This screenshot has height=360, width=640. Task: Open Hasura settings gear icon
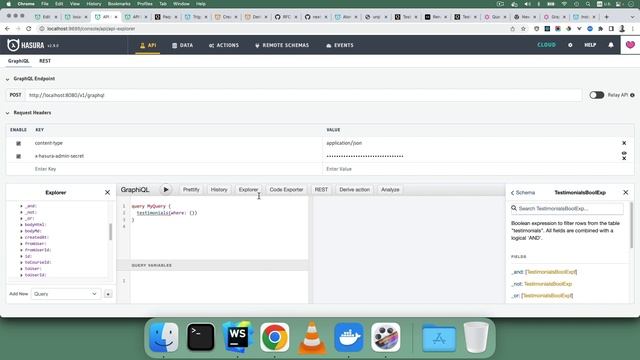(570, 45)
